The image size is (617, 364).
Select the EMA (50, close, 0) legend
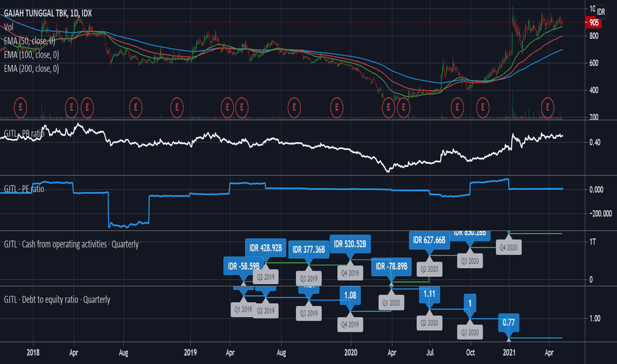pos(30,41)
